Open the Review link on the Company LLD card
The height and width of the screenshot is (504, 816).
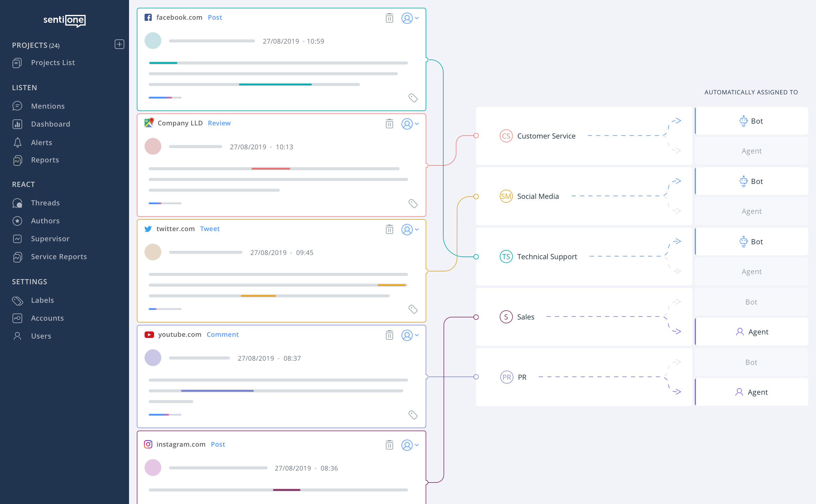(219, 123)
